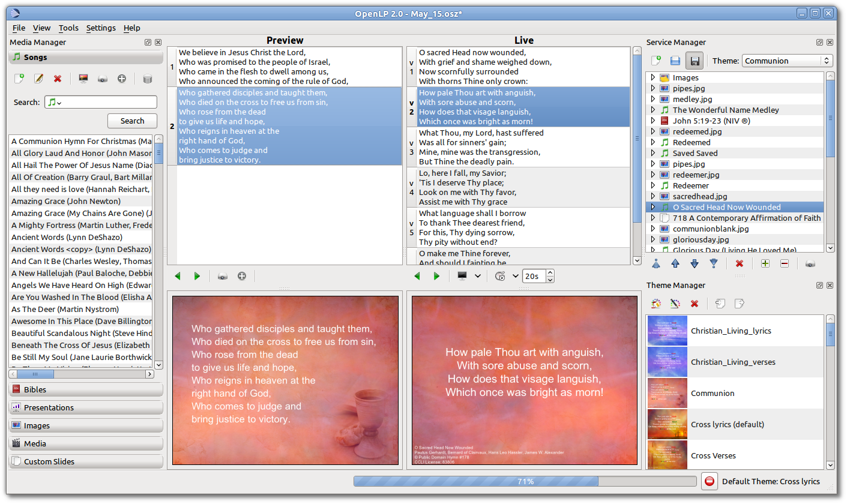Save the current service

[x=695, y=61]
